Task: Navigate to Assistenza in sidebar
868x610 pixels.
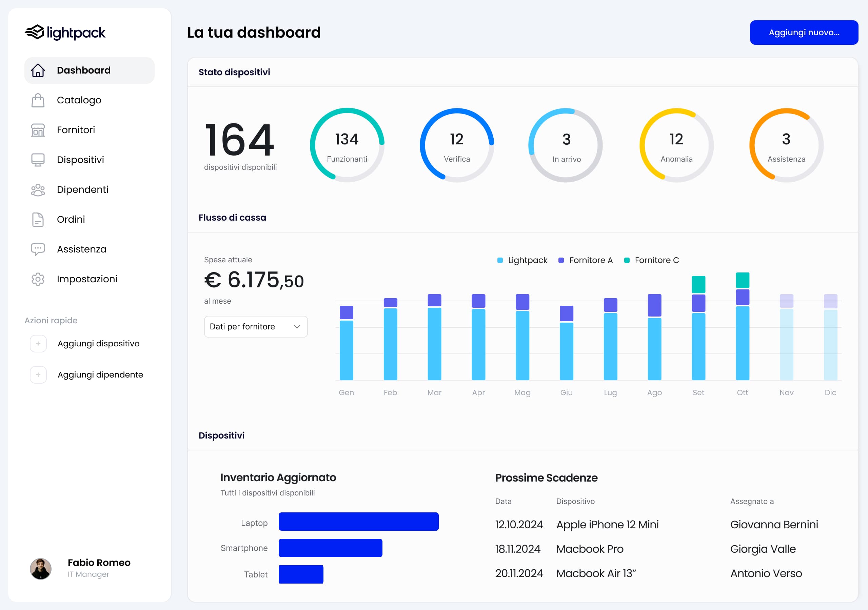Action: coord(90,249)
